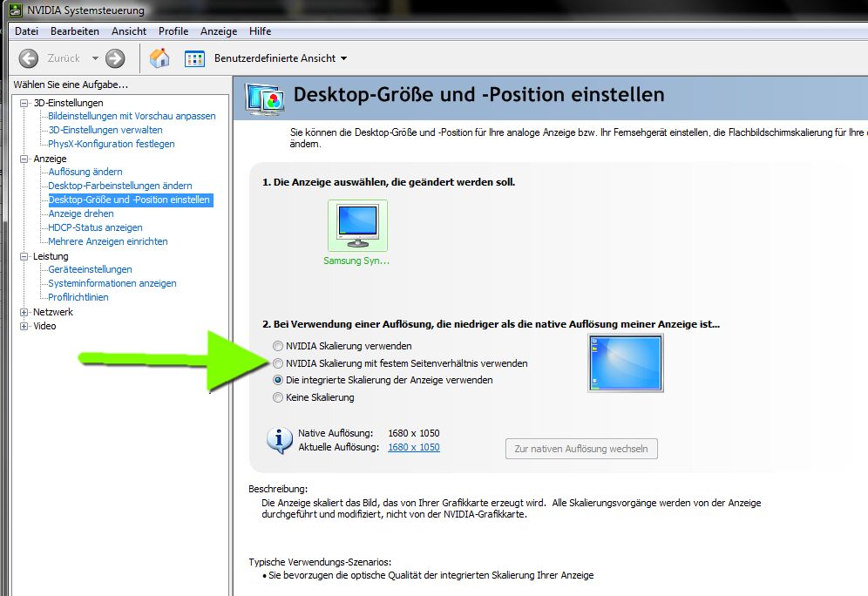Click the custom view grid icon
This screenshot has width=868, height=596.
[x=194, y=58]
